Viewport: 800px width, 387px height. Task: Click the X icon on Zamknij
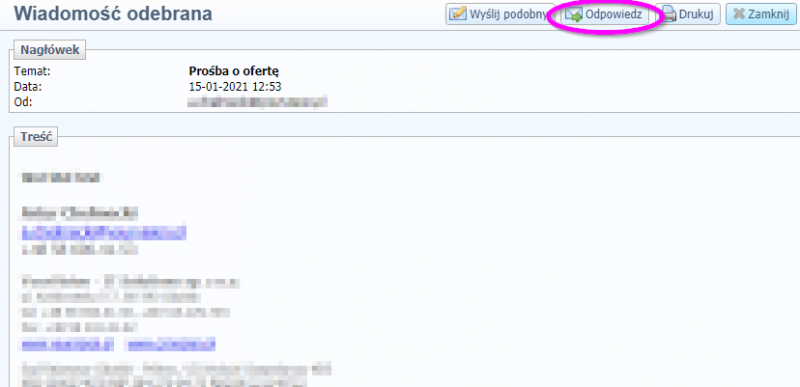pos(738,14)
